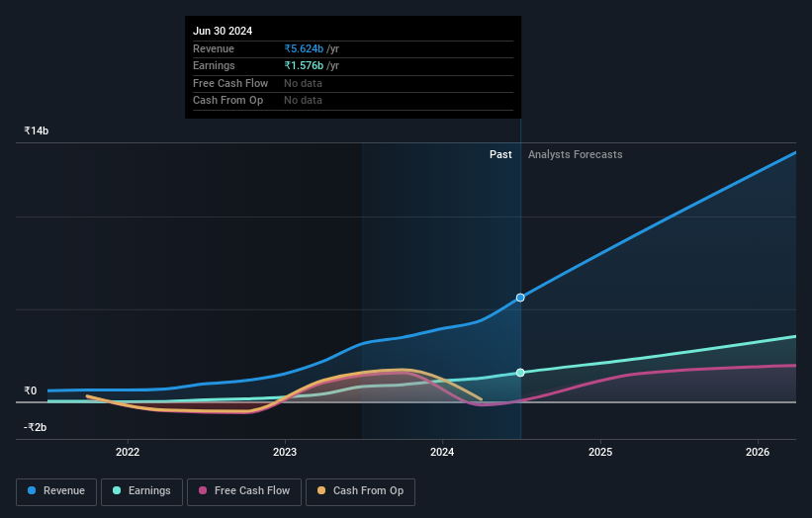Click the 2025 x-axis label
812x518 pixels.
(600, 453)
